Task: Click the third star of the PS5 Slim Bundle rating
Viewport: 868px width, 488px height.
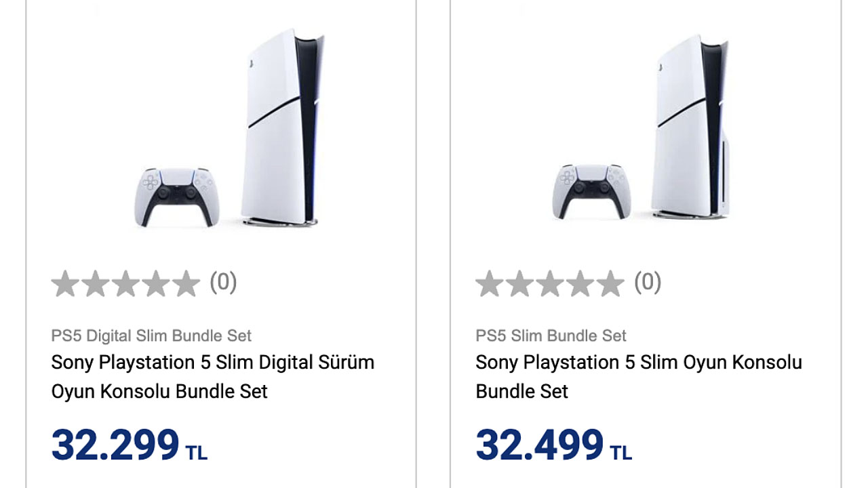Action: pos(550,284)
